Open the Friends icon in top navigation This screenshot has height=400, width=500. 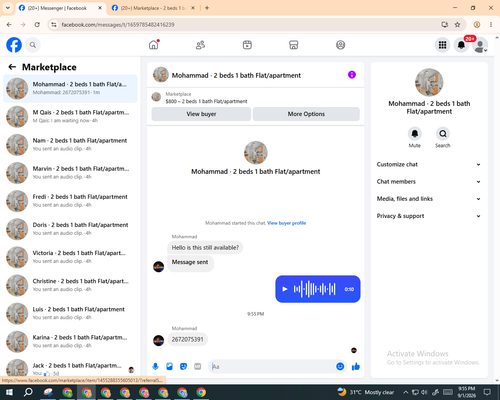[200, 45]
